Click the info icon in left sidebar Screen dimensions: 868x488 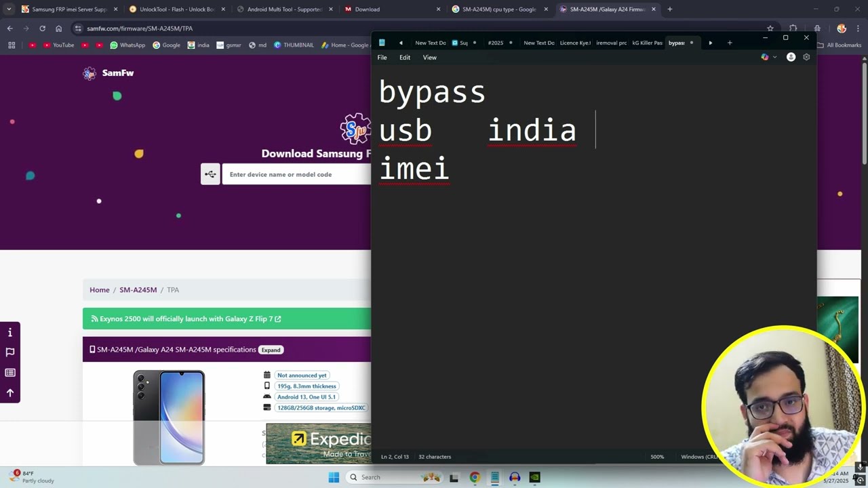tap(10, 332)
